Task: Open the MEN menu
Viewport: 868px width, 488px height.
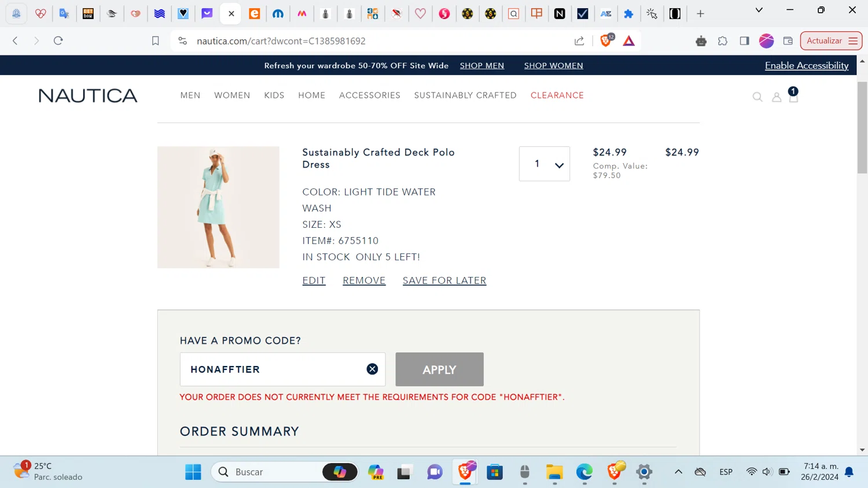Action: click(x=190, y=95)
